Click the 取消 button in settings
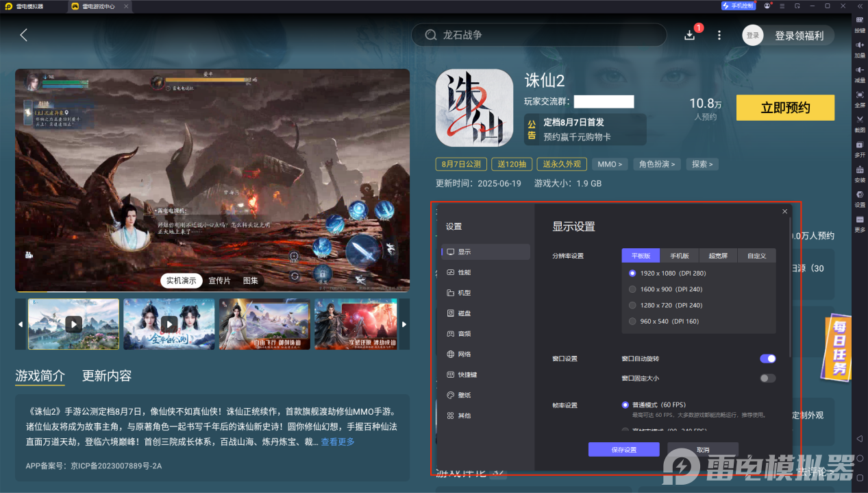The image size is (868, 493). point(703,450)
